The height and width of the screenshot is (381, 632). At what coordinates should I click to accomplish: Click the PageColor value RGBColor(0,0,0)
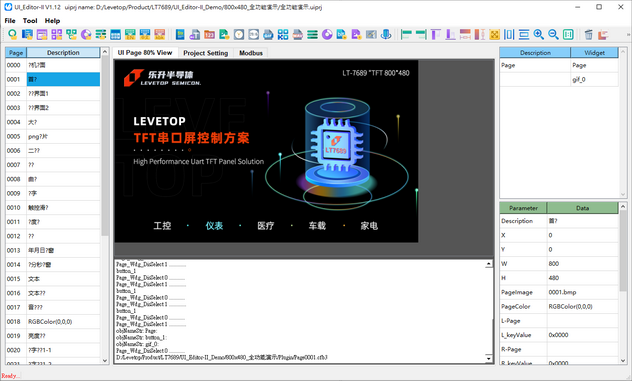point(582,306)
